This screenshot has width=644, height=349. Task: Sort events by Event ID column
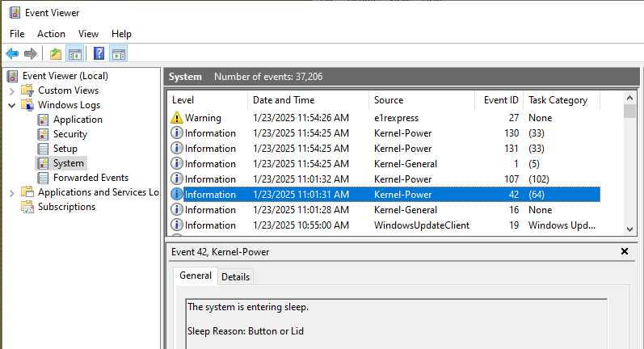pyautogui.click(x=500, y=100)
